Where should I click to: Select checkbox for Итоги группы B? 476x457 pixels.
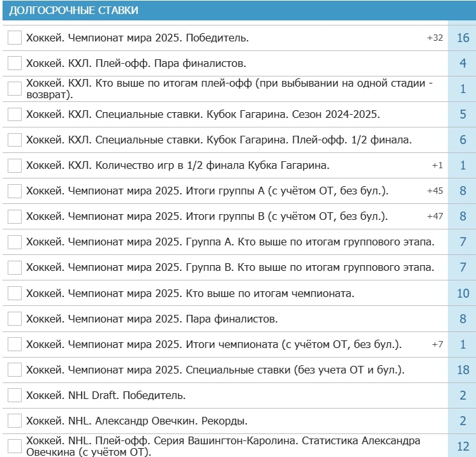[15, 216]
